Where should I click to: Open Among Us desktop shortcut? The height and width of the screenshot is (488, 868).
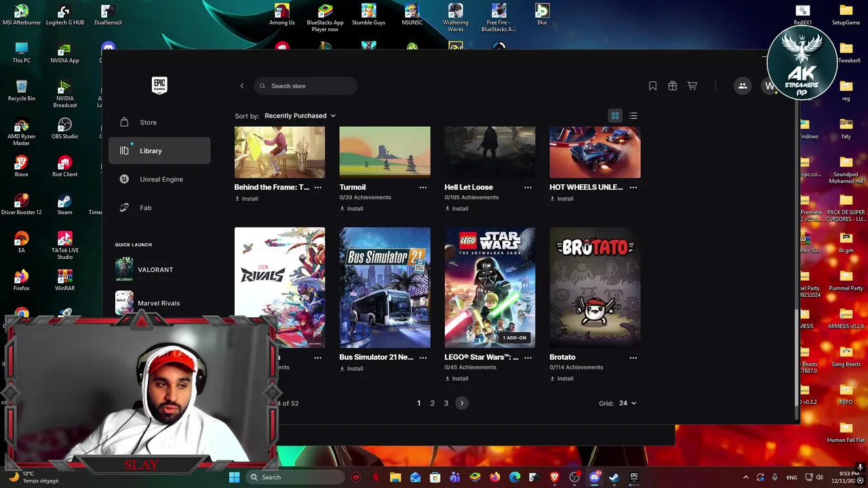click(282, 15)
